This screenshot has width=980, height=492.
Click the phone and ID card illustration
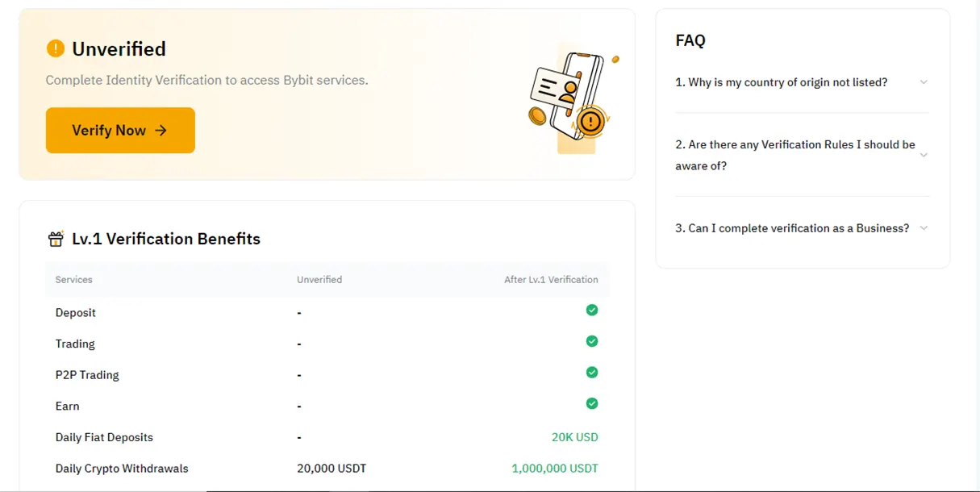(572, 99)
